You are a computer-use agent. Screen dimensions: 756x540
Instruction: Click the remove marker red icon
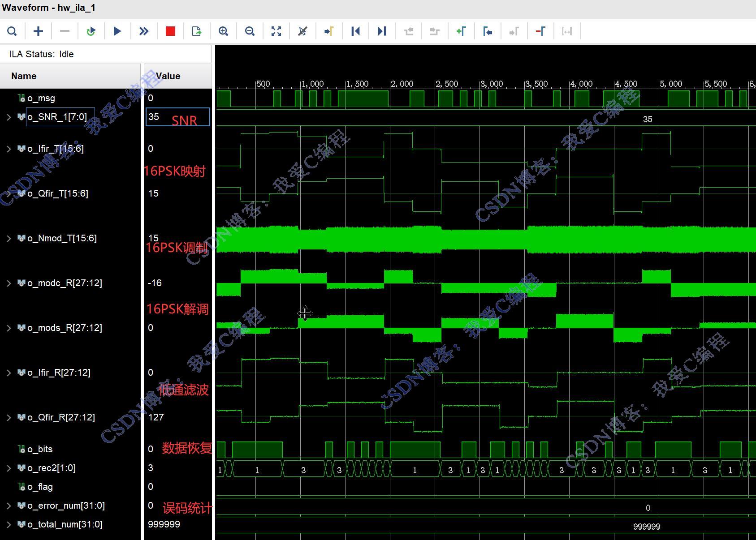click(x=540, y=31)
